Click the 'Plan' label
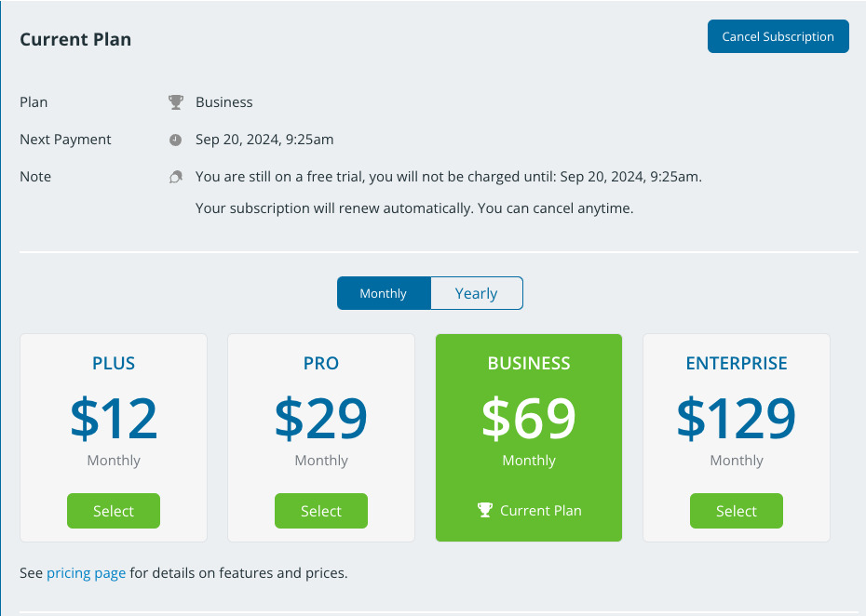 tap(34, 102)
